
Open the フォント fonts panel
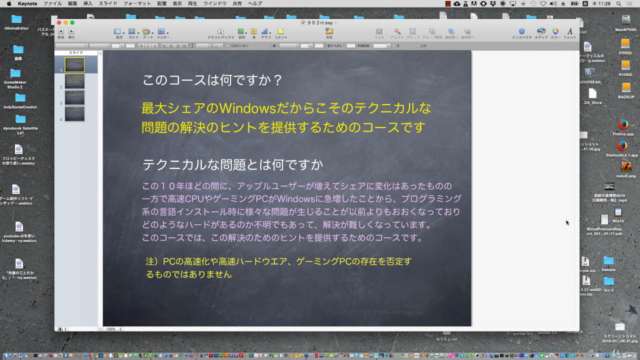570,32
